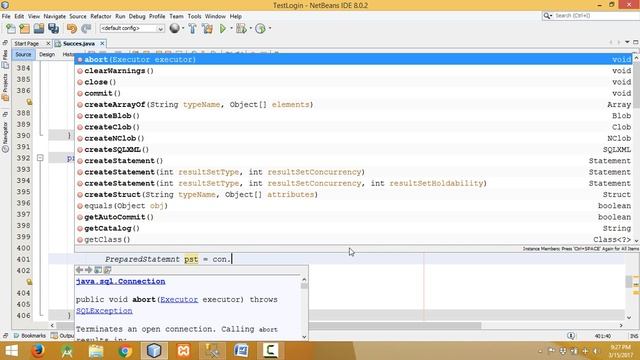Click the completion list scrollbar down arrow
This screenshot has height=360, width=640.
point(636,241)
